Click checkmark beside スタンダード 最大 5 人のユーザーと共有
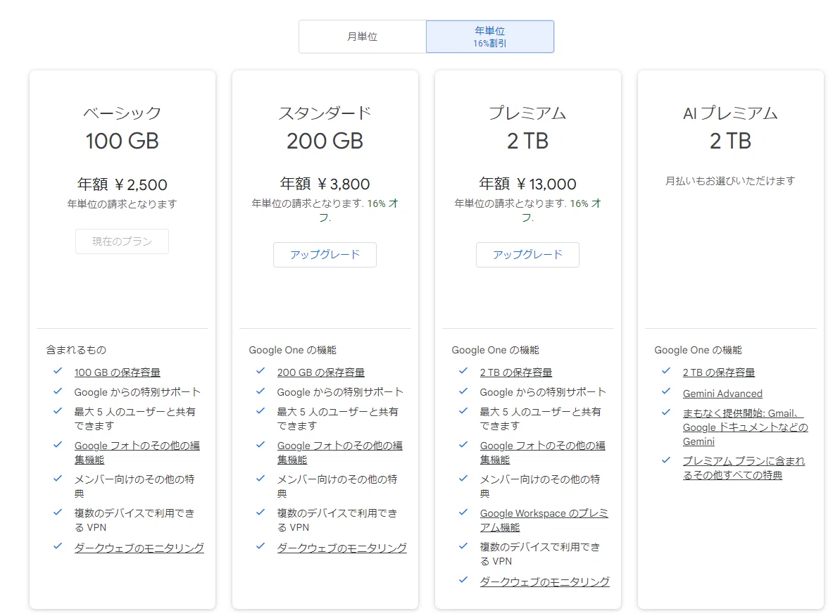Viewport: 840px width, 616px height. (261, 411)
